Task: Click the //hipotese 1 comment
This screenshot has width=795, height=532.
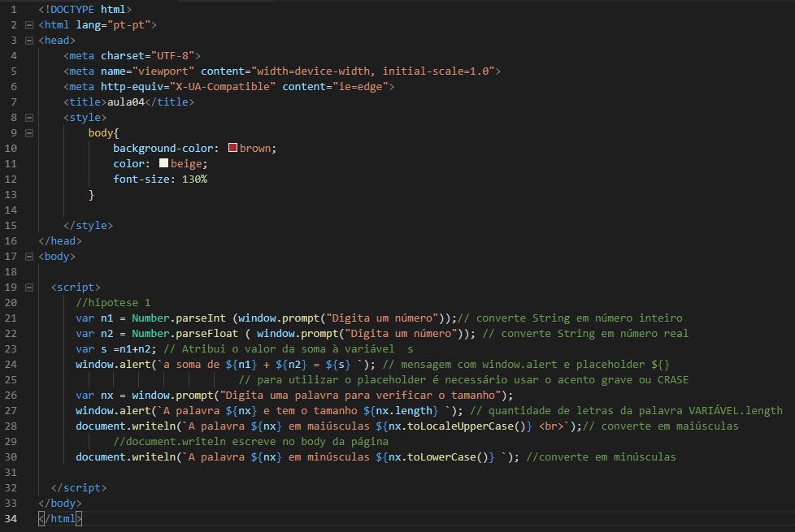Action: click(x=113, y=302)
